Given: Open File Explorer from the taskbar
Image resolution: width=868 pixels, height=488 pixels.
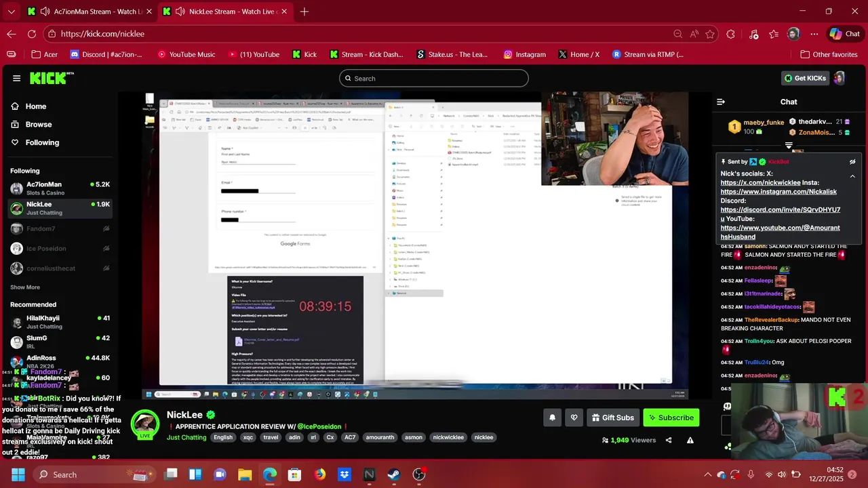Looking at the screenshot, I should 245,474.
